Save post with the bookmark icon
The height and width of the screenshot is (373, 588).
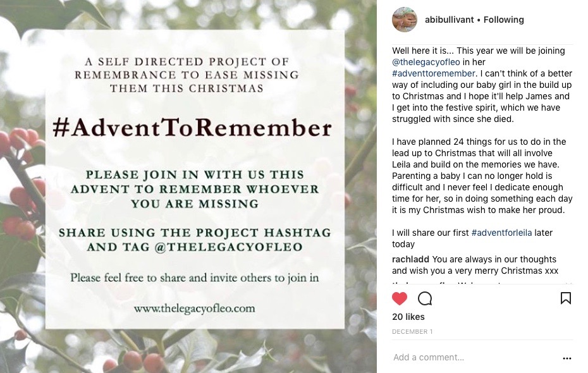(x=565, y=298)
